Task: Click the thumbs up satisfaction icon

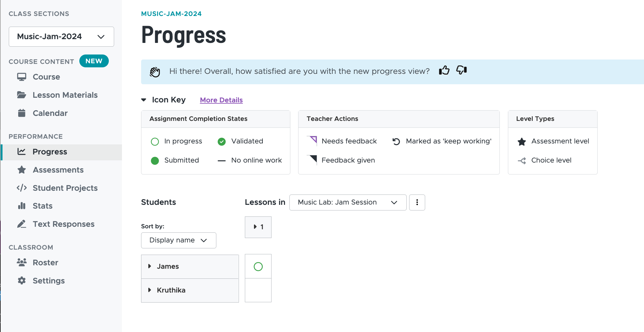Action: (444, 70)
